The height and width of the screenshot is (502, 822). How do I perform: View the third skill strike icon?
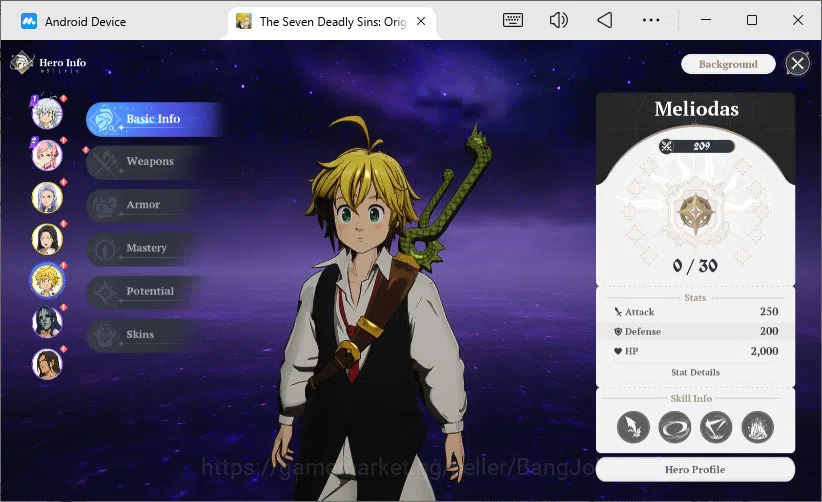coord(716,427)
